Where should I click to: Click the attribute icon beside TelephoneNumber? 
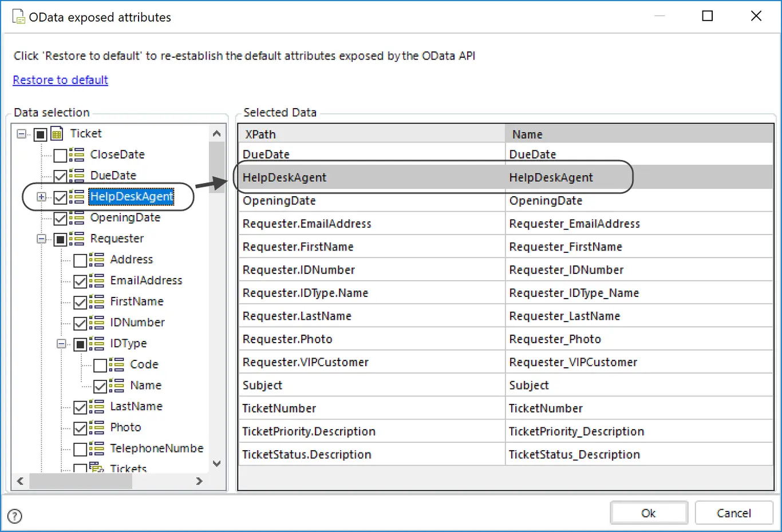pos(97,448)
